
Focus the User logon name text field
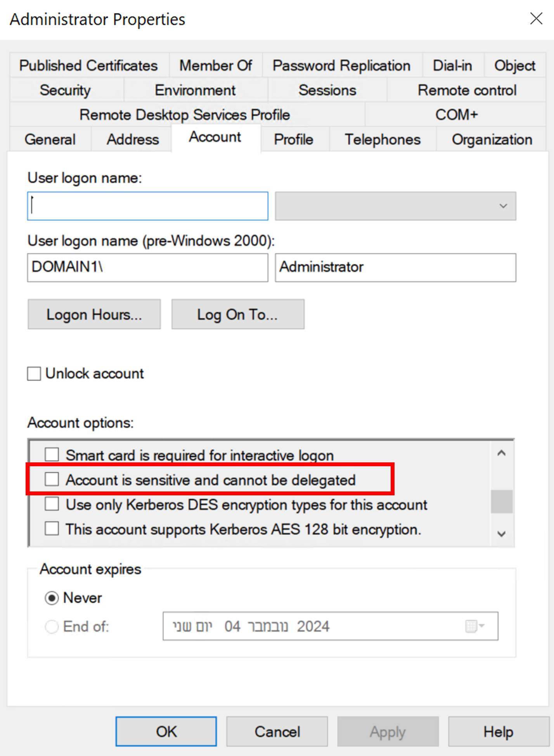[148, 206]
